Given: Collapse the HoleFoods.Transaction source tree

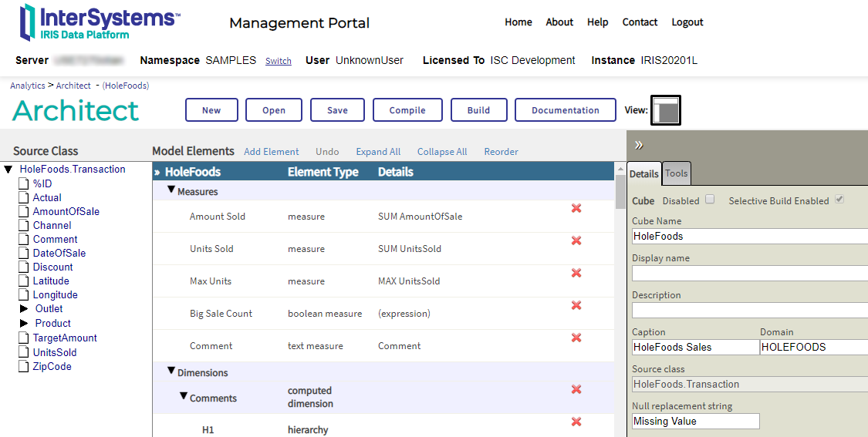Looking at the screenshot, I should tap(8, 170).
